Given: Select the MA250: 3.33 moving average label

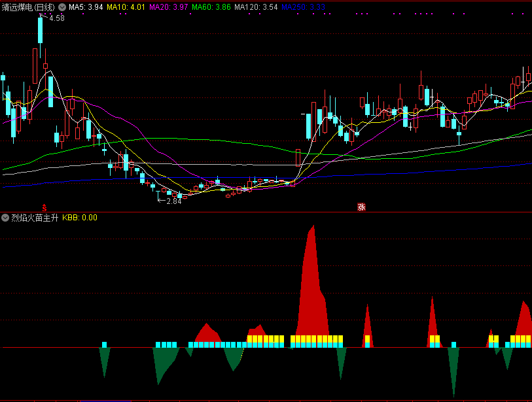Looking at the screenshot, I should tap(304, 7).
